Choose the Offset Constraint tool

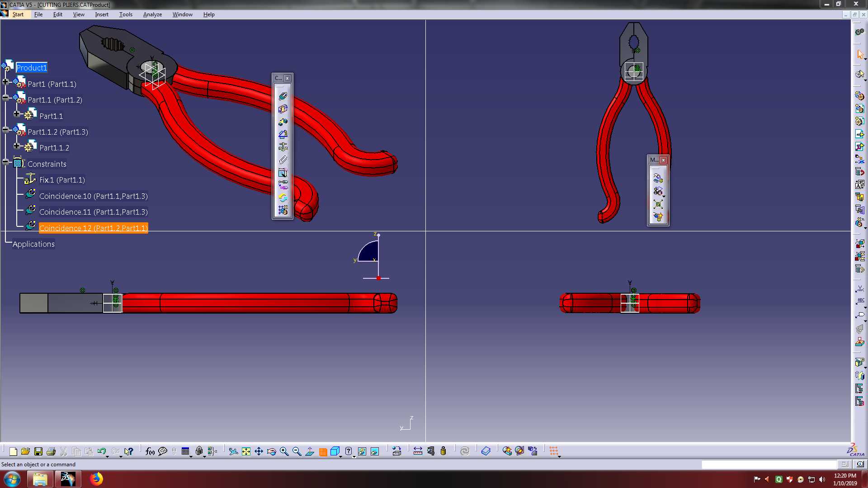(283, 122)
